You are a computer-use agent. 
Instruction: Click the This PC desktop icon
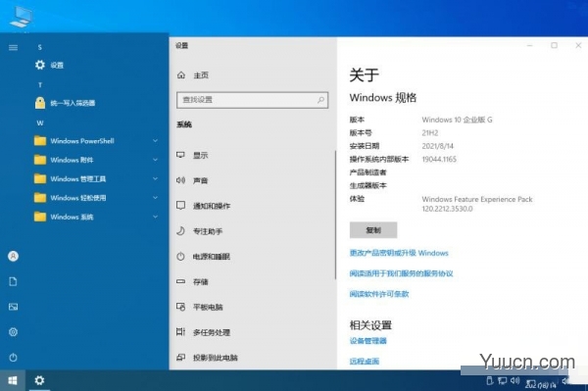tap(22, 17)
